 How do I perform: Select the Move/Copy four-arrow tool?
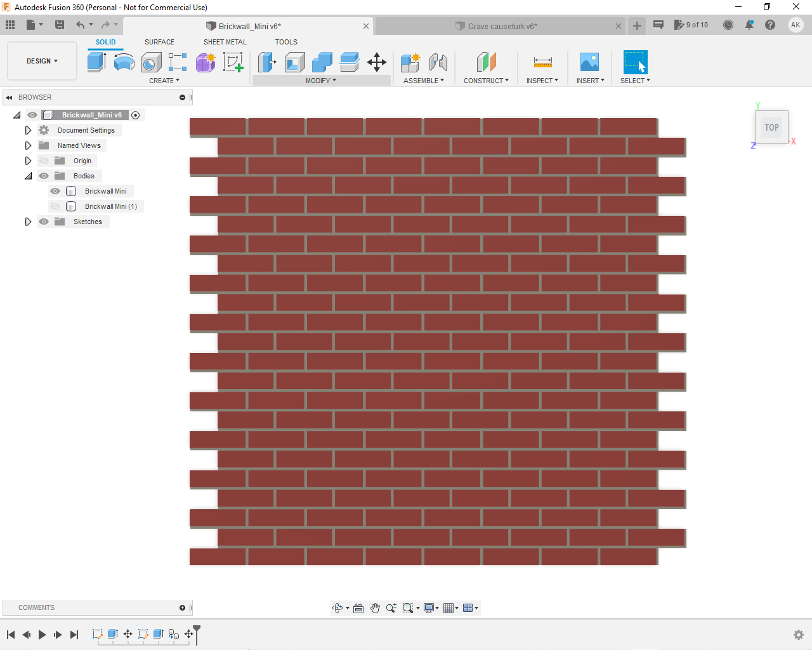377,62
